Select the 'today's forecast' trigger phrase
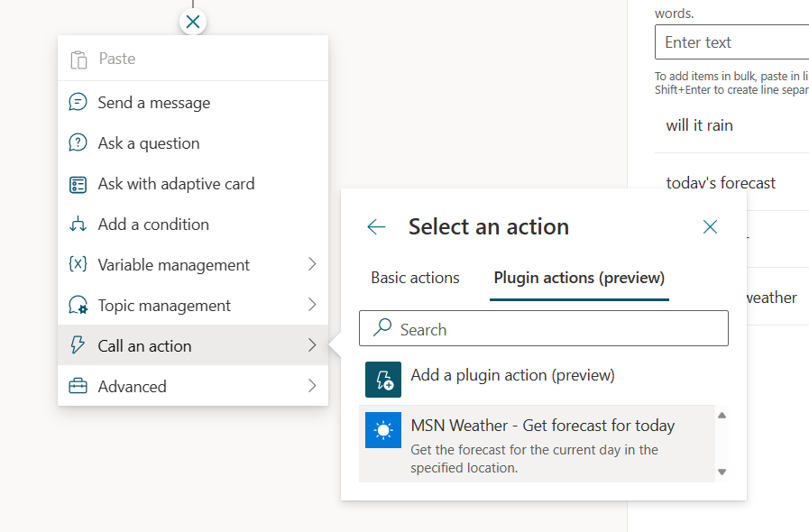 (721, 183)
